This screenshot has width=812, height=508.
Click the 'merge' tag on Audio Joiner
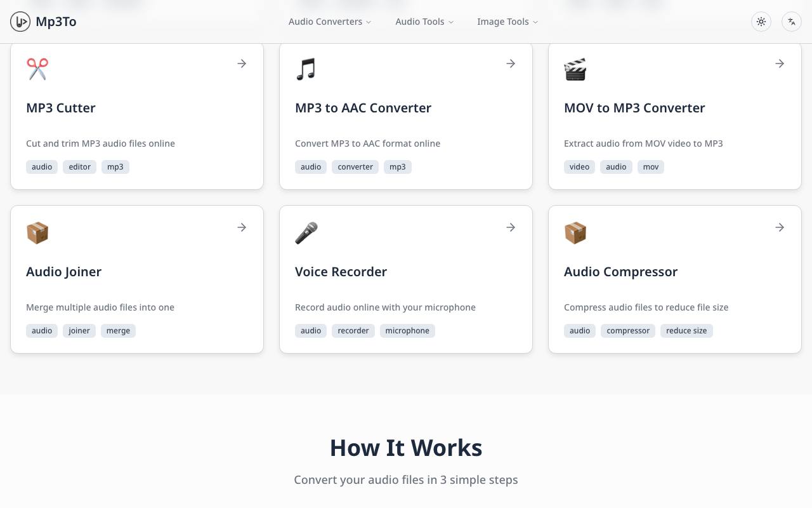tap(118, 331)
